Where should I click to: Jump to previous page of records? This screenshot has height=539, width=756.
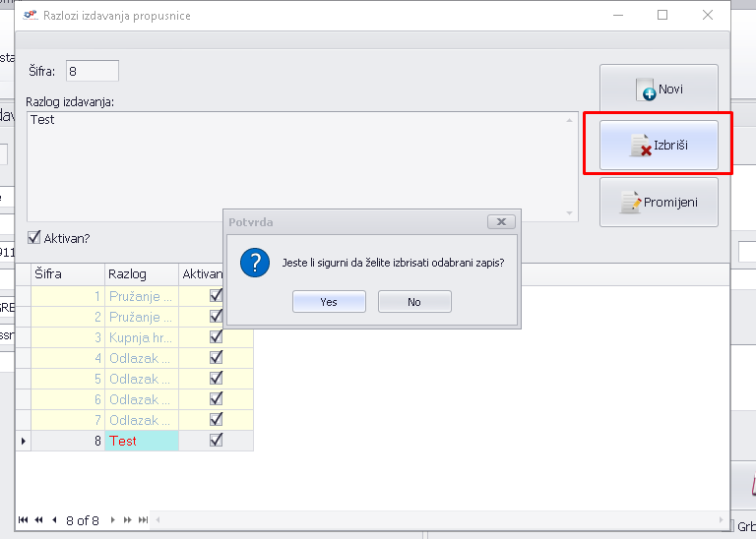pos(39,519)
